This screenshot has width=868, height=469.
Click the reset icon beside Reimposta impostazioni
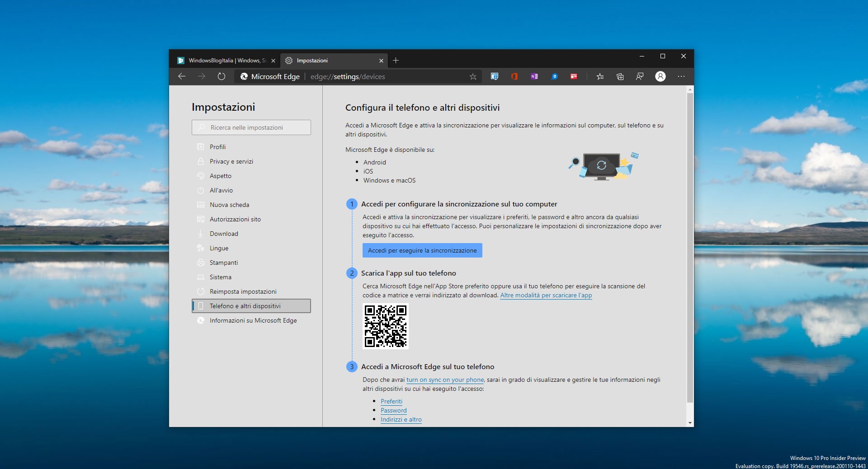(x=201, y=291)
